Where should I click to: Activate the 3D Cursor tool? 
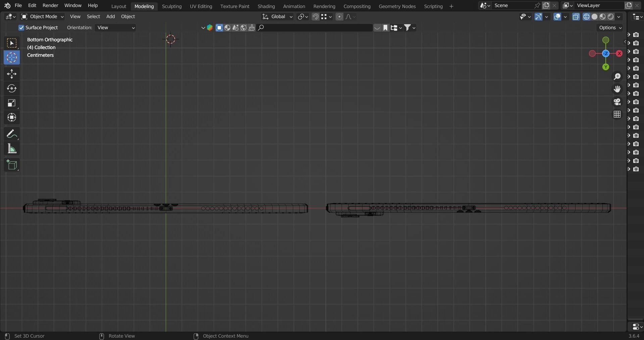[12, 57]
